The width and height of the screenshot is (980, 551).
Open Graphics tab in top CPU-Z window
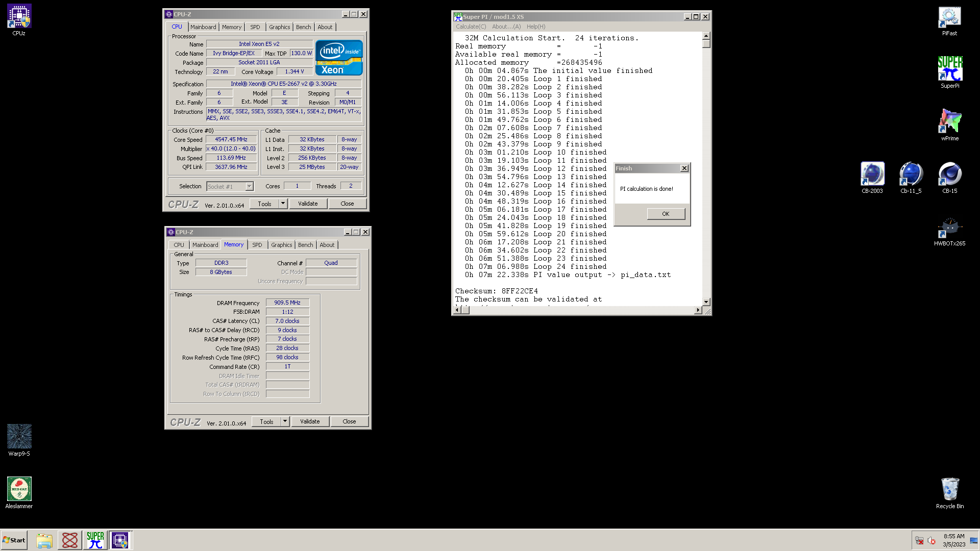coord(280,27)
